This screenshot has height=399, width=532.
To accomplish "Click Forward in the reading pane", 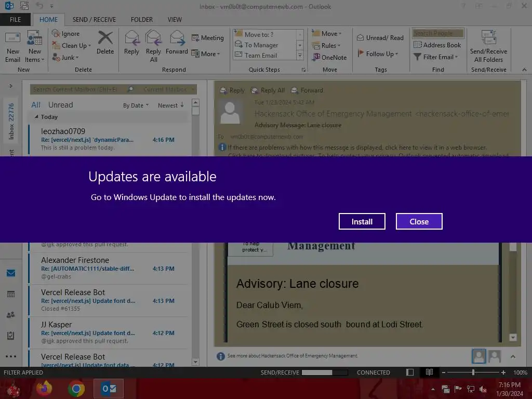I will point(307,90).
